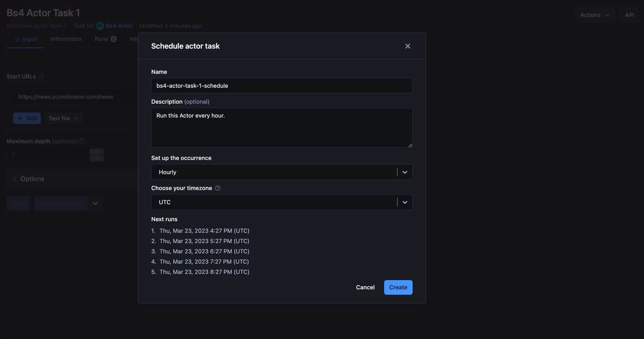
Task: Click the Start URLs help icon
Action: (41, 77)
